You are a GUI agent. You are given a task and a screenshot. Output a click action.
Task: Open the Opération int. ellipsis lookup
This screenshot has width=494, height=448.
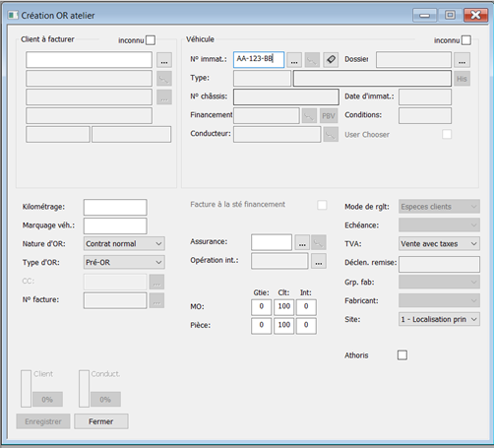319,261
